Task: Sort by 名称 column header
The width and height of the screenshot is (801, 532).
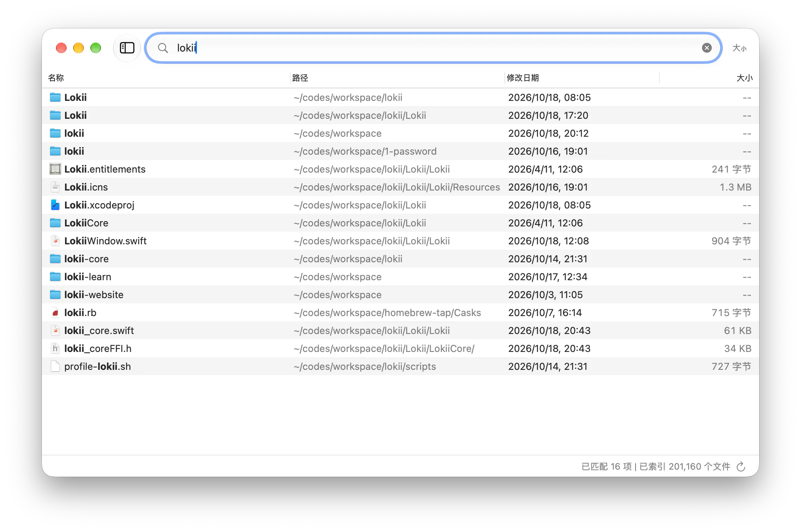Action: tap(56, 78)
